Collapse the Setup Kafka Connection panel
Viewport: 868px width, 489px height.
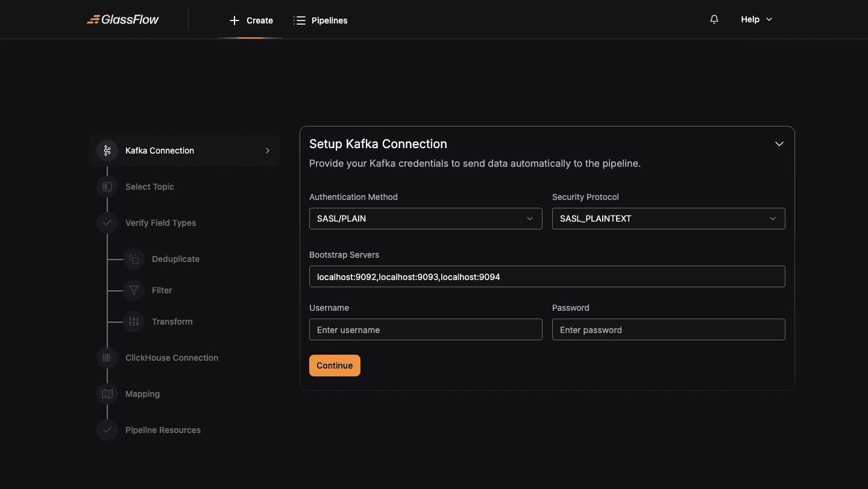779,144
